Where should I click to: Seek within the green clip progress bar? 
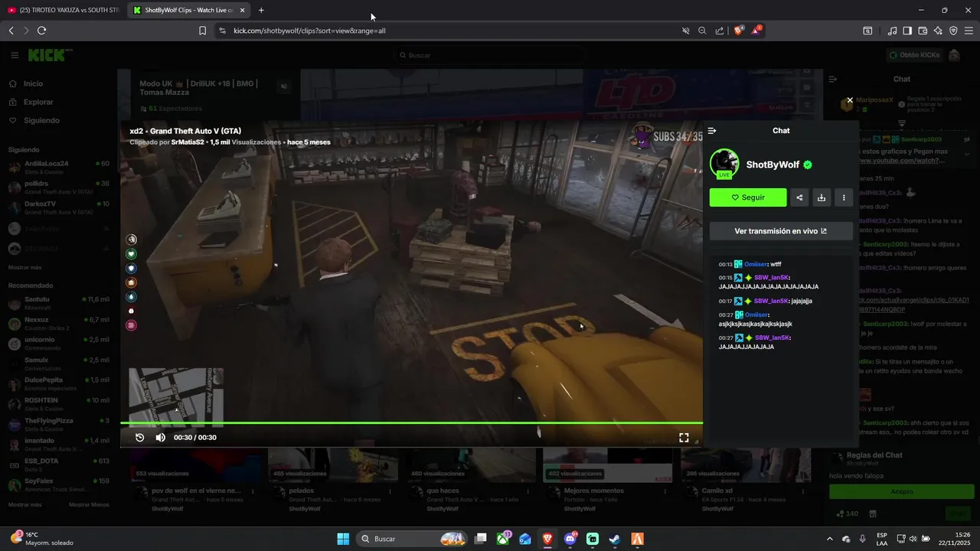tap(411, 423)
